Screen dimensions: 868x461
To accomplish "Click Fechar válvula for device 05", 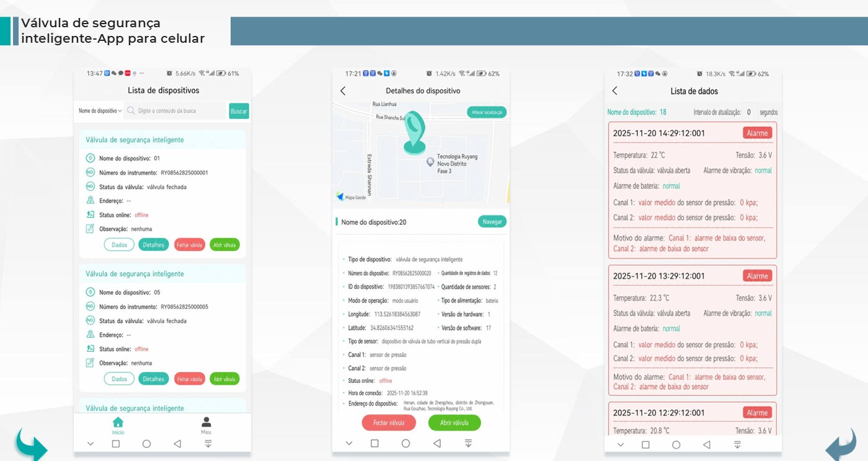I will (x=190, y=379).
